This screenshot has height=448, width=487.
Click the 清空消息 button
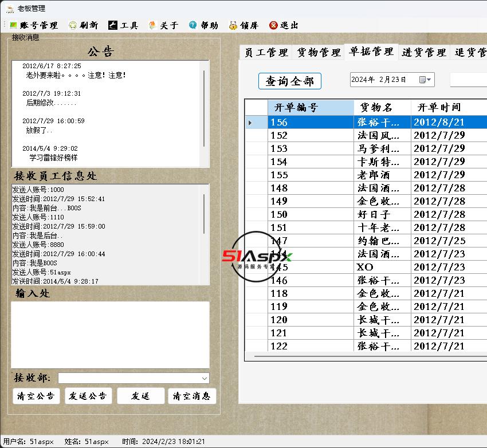tap(192, 396)
